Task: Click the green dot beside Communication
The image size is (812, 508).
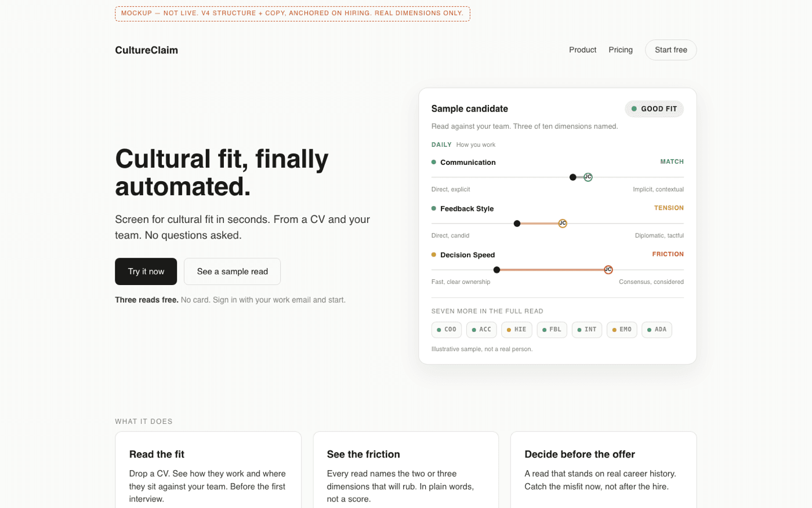Action: [x=434, y=162]
